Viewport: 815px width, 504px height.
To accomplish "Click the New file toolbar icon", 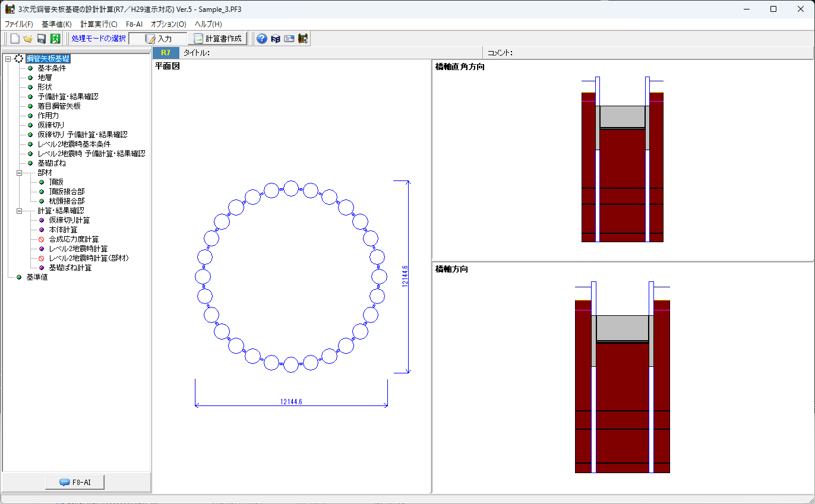I will coord(15,39).
